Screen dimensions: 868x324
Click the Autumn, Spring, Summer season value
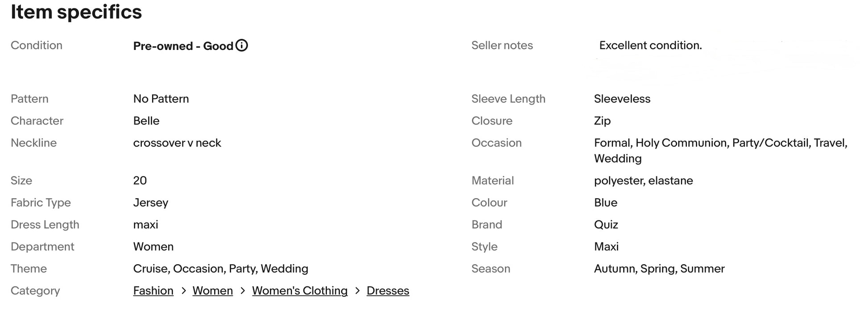(659, 269)
